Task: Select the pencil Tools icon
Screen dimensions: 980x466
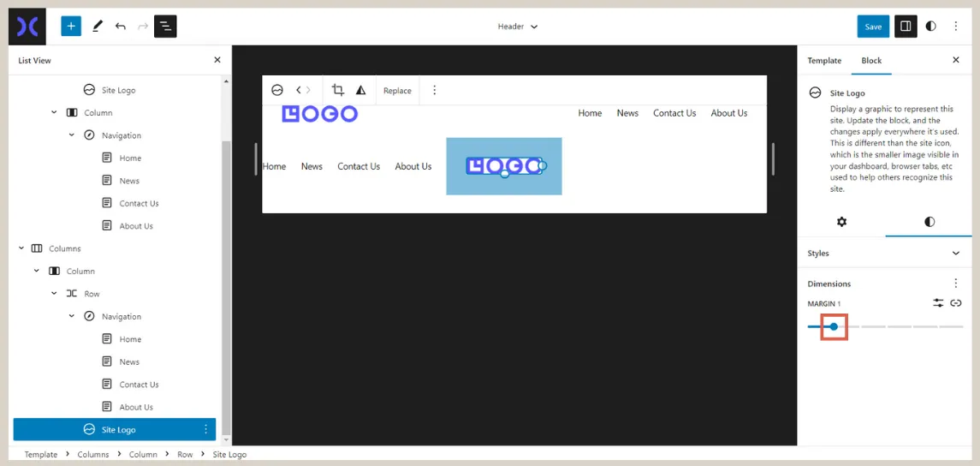Action: [x=97, y=27]
